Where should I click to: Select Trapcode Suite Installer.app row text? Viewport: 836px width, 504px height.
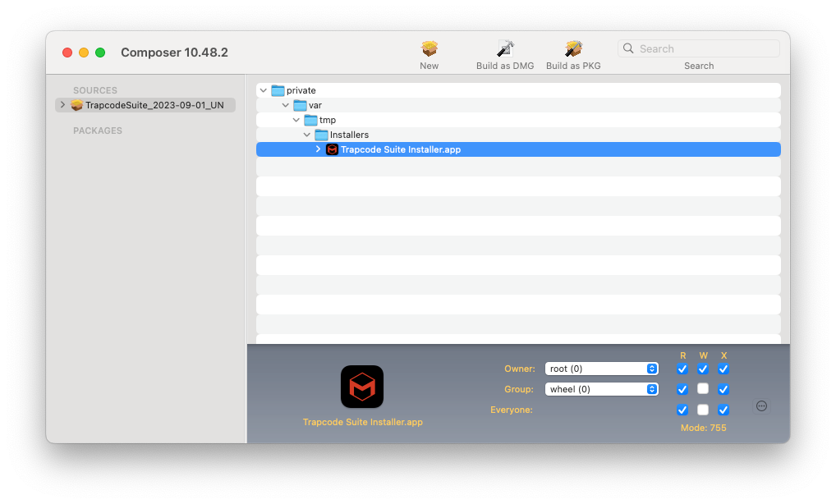(x=401, y=149)
